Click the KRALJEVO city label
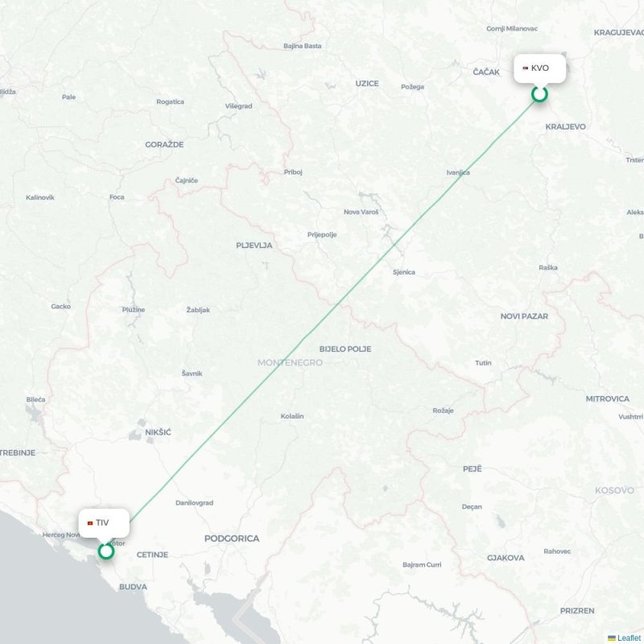Screen dimensions: 644x644 pyautogui.click(x=565, y=127)
